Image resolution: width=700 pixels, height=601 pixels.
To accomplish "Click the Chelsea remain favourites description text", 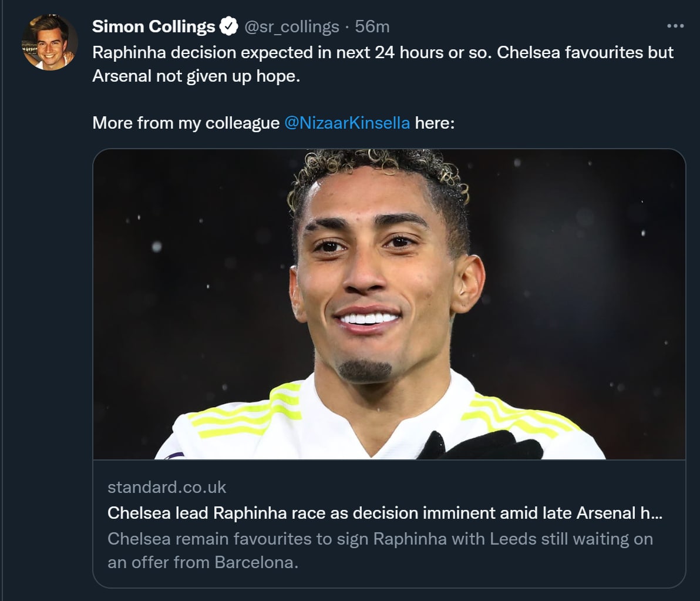I will click(380, 539).
